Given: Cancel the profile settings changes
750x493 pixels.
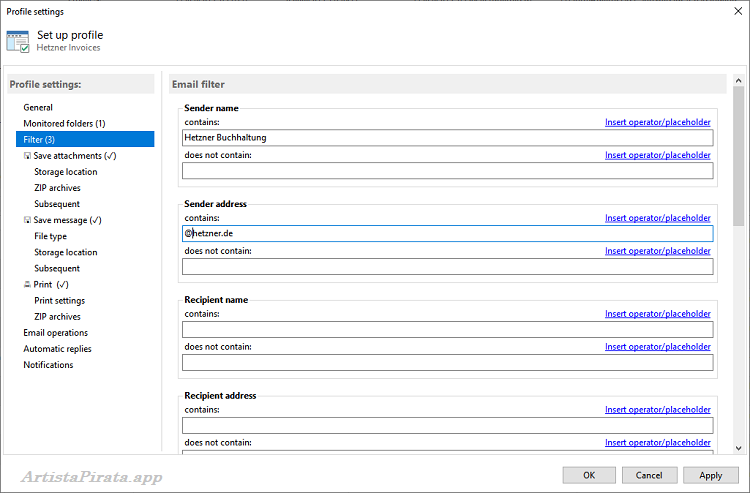Looking at the screenshot, I should tap(649, 475).
